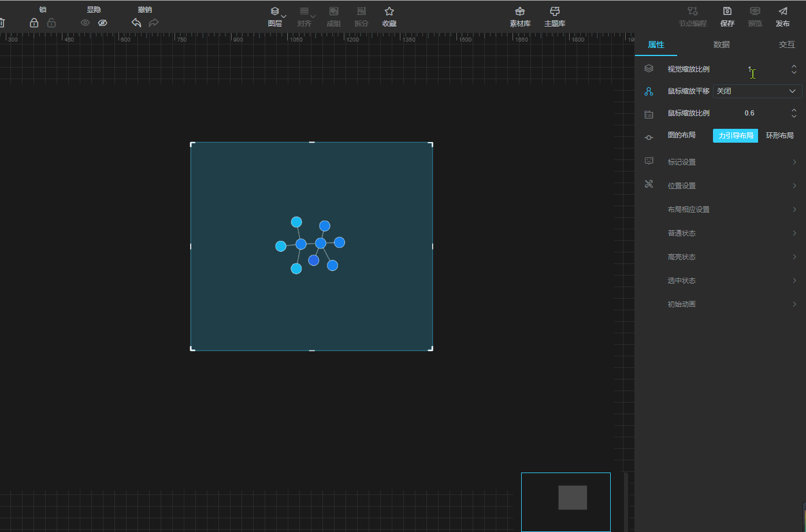Click the canvas minimap thumbnail
This screenshot has height=532, width=806.
(x=566, y=502)
